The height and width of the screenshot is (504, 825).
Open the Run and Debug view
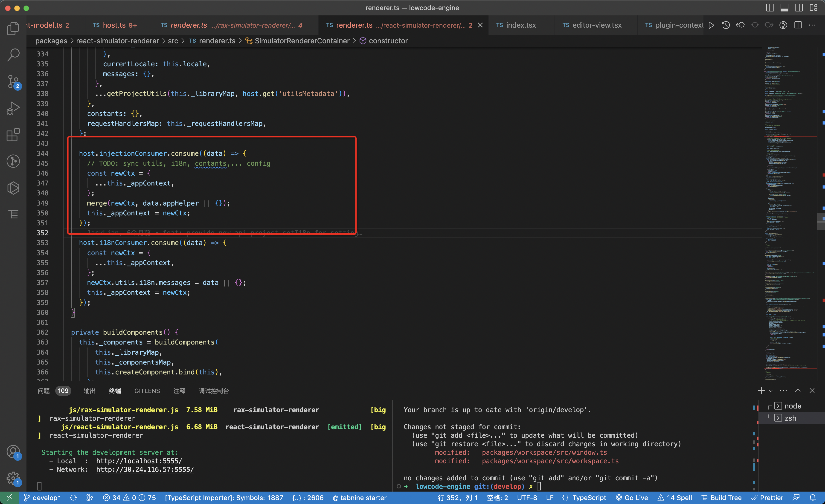[13, 108]
